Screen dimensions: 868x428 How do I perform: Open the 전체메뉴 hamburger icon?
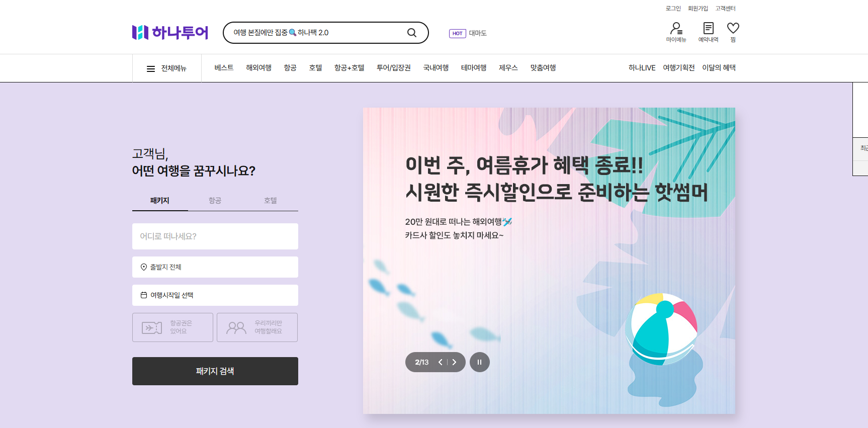pyautogui.click(x=151, y=69)
